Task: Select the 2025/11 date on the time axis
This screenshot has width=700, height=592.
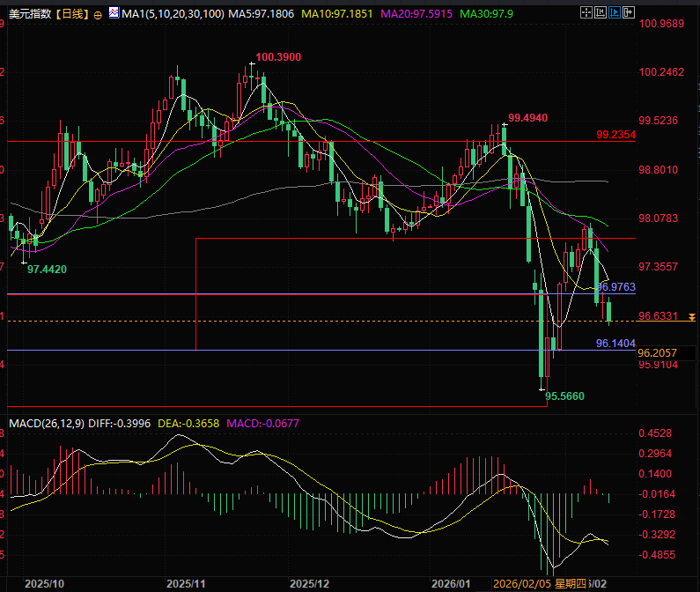Action: click(185, 583)
